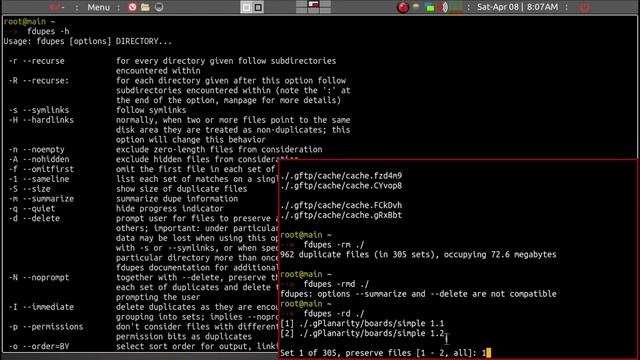Click the 'fdupes -rd ./' command

[x=334, y=314]
